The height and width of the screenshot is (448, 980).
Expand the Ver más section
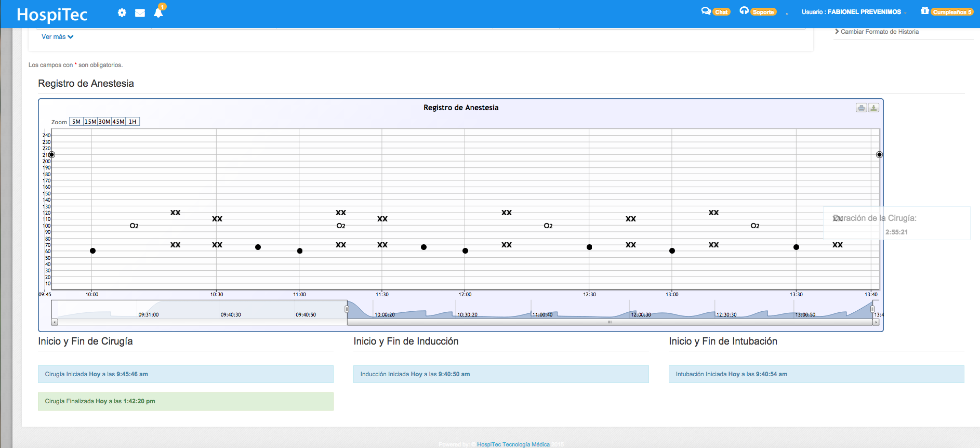coord(57,37)
